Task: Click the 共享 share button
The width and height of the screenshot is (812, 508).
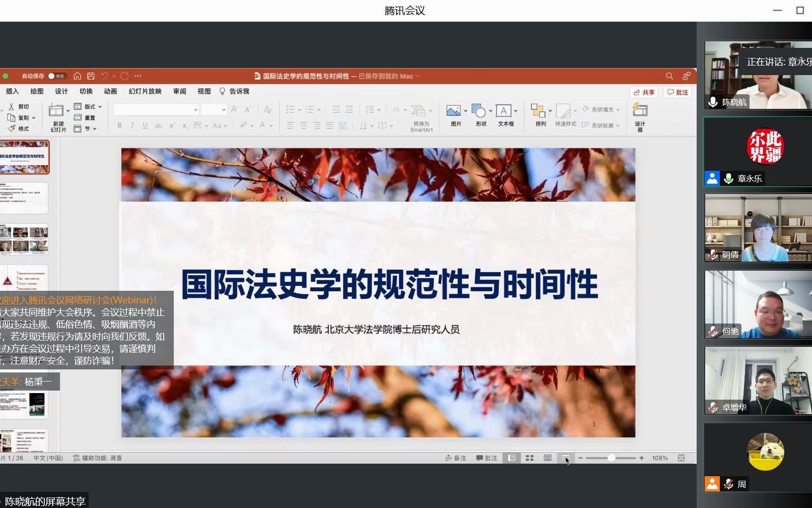Action: point(644,92)
